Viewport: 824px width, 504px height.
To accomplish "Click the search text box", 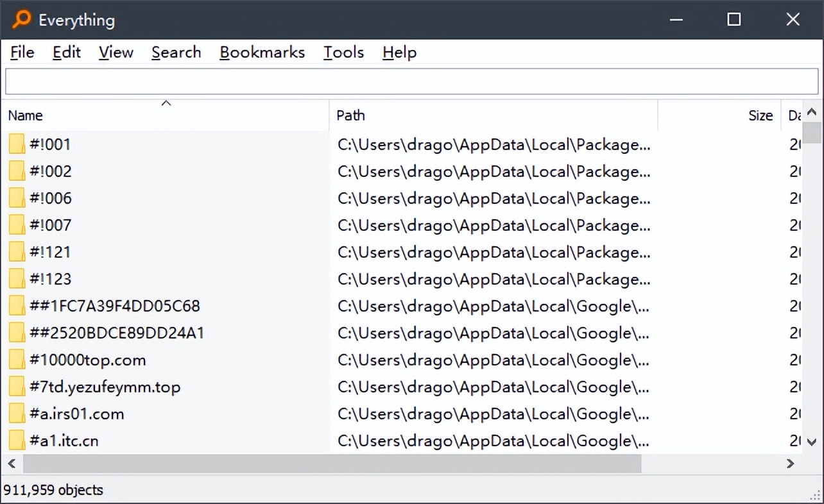I will (x=411, y=82).
